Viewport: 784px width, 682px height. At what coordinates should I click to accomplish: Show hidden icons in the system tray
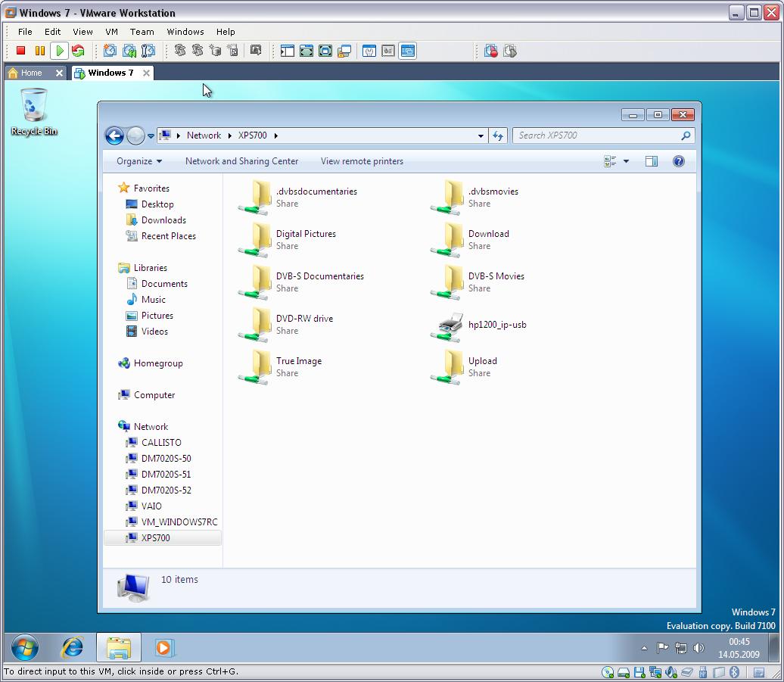[x=644, y=649]
